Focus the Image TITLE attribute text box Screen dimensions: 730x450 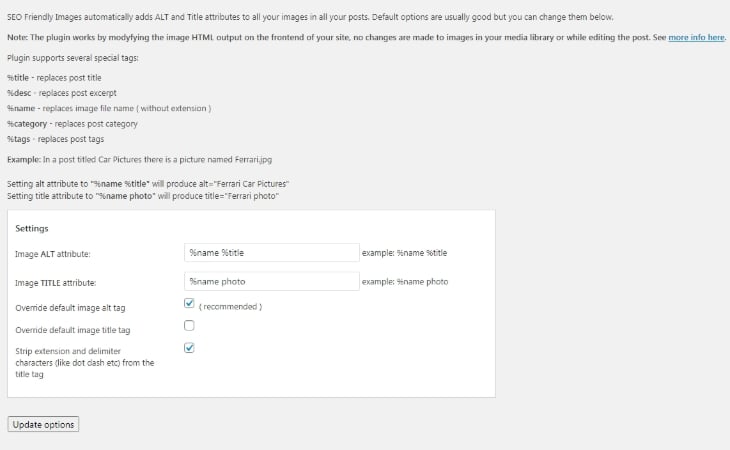[x=272, y=282]
